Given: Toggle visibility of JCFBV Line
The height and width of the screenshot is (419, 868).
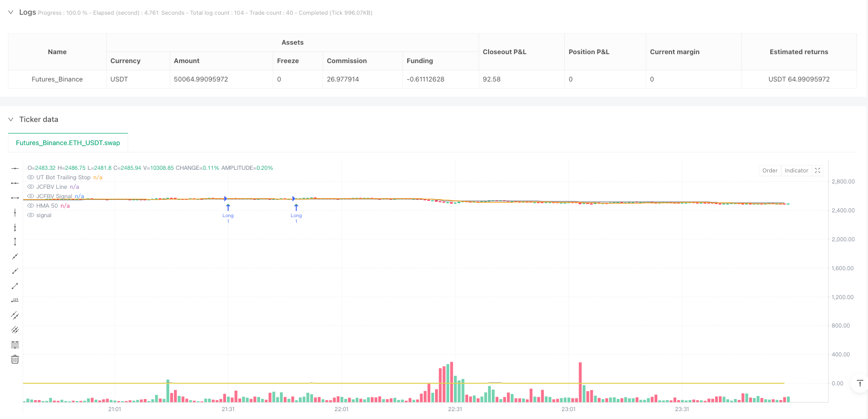Looking at the screenshot, I should 31,187.
